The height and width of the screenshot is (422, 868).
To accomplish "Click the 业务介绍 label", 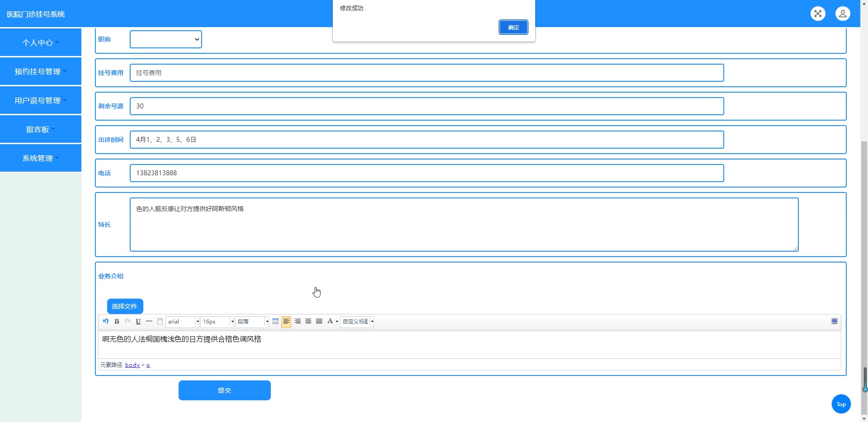I will (111, 276).
